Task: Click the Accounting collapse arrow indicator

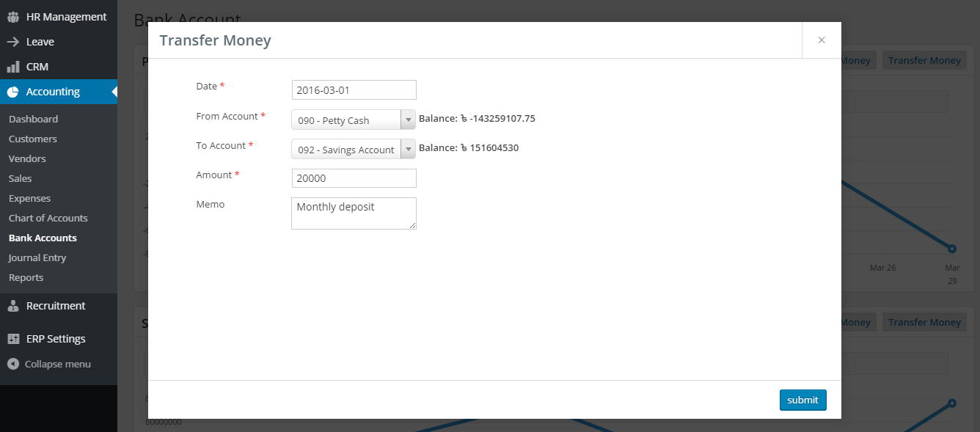Action: [114, 91]
